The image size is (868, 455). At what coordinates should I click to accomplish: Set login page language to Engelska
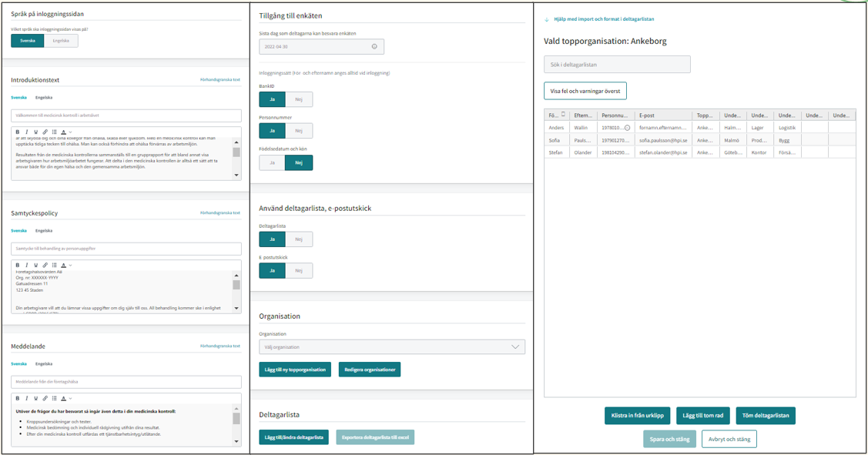pos(61,40)
